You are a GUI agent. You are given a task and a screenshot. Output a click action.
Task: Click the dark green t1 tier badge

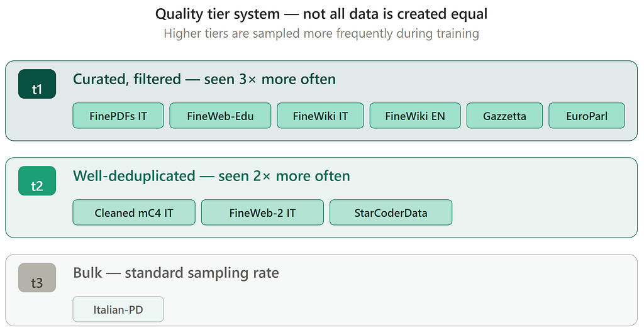pyautogui.click(x=37, y=84)
